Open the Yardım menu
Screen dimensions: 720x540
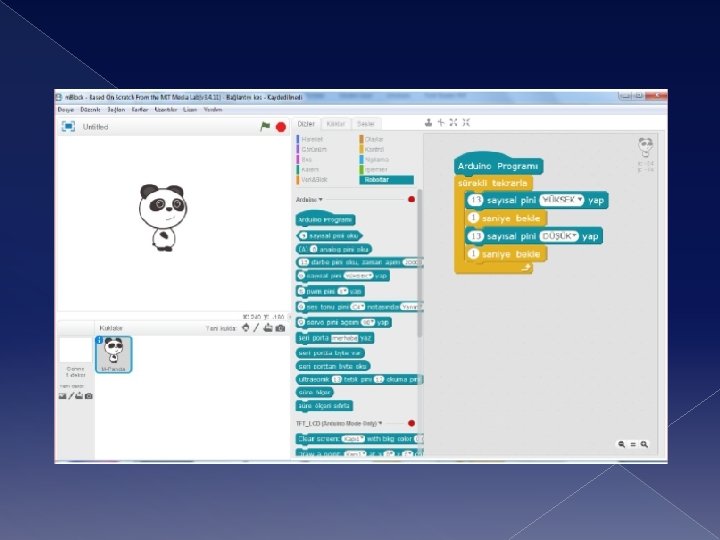213,110
